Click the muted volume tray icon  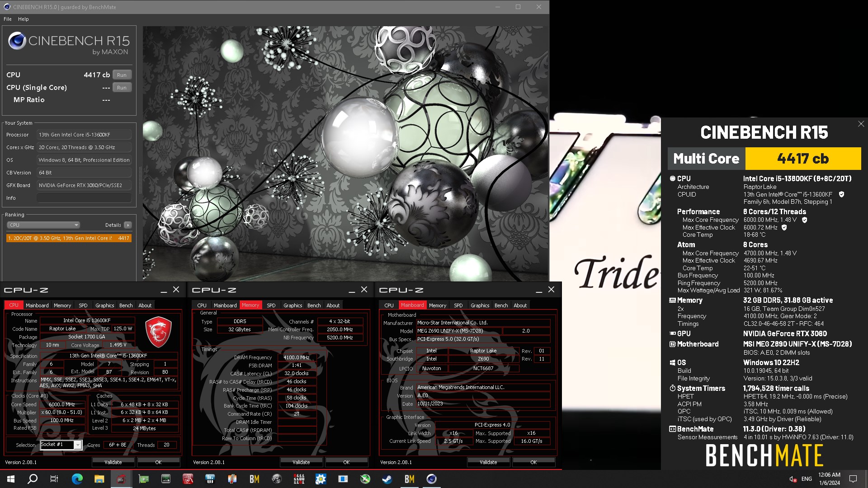793,479
